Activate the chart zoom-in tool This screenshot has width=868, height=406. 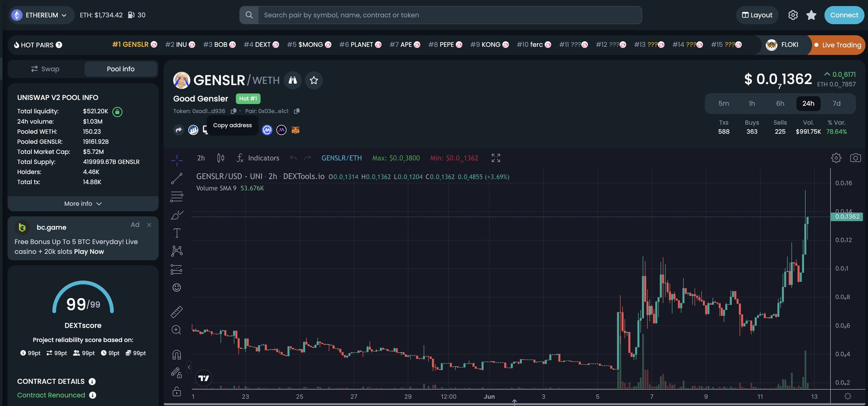coord(177,330)
